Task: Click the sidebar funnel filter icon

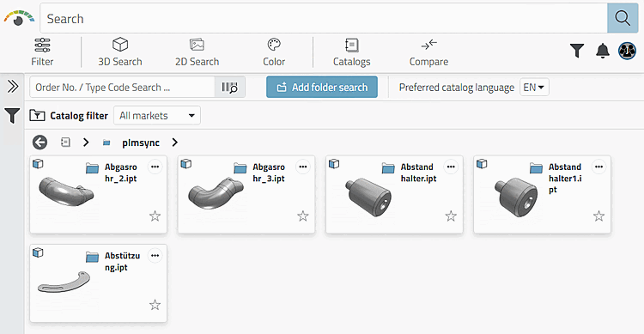Action: coord(12,115)
